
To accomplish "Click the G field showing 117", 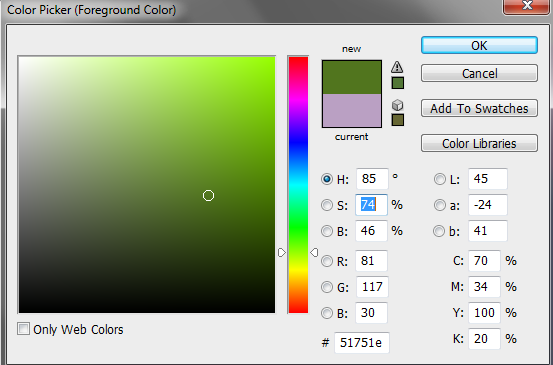I will click(372, 287).
